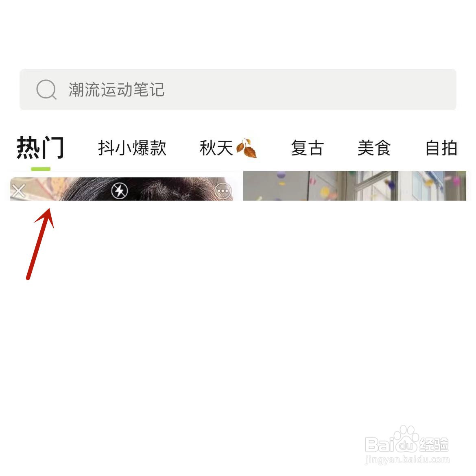Viewport: 476px width, 476px height.
Task: Open the jingyan.baidu.com link text
Action: coord(407,460)
